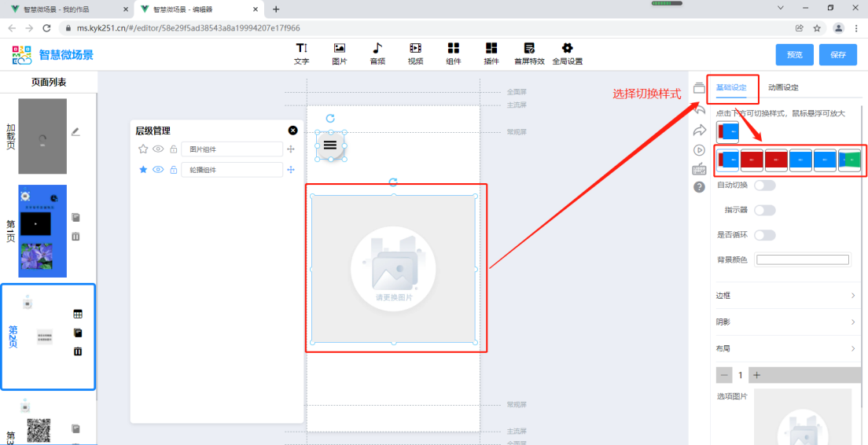
Task: Select the 文字 text tool
Action: click(301, 53)
